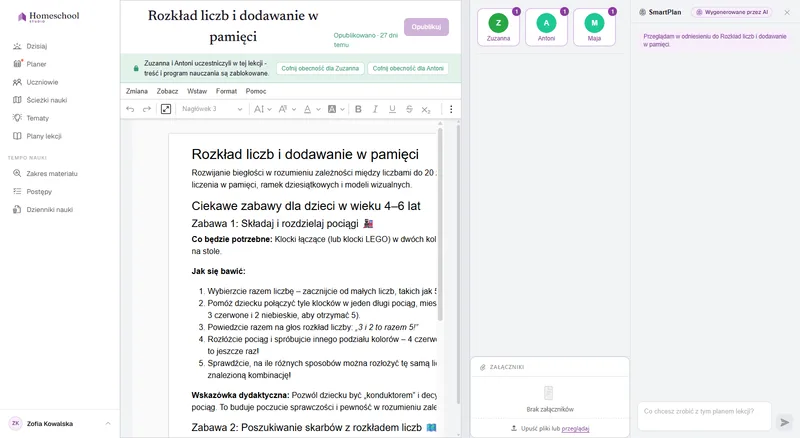The width and height of the screenshot is (800, 438).
Task: Click the "Brak załączników" text
Action: 550,409
